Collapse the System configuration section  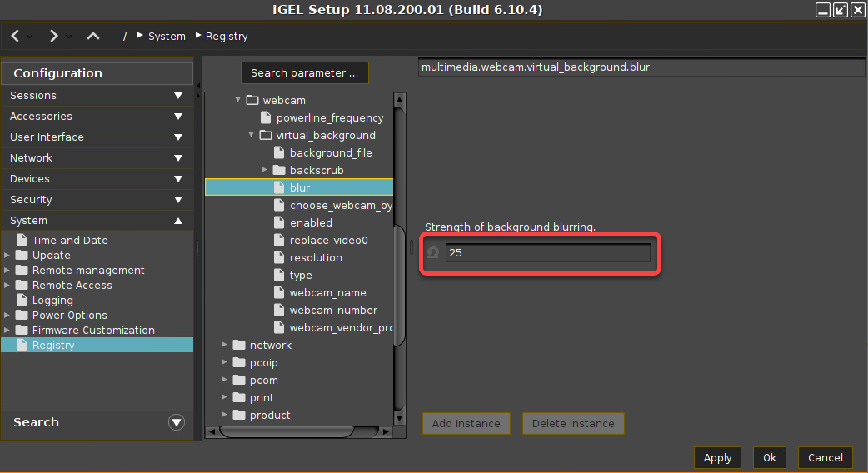[x=178, y=221]
